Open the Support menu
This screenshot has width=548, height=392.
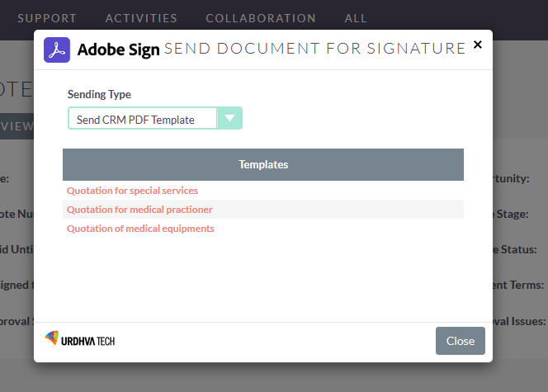47,18
